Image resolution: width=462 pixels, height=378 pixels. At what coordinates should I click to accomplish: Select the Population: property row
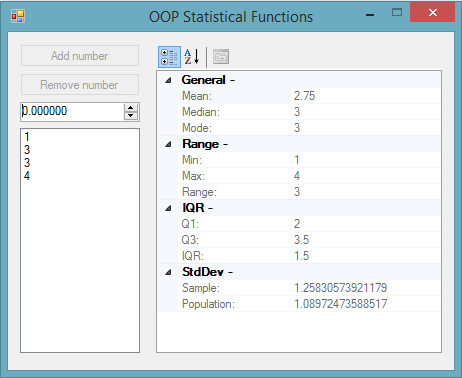click(309, 304)
